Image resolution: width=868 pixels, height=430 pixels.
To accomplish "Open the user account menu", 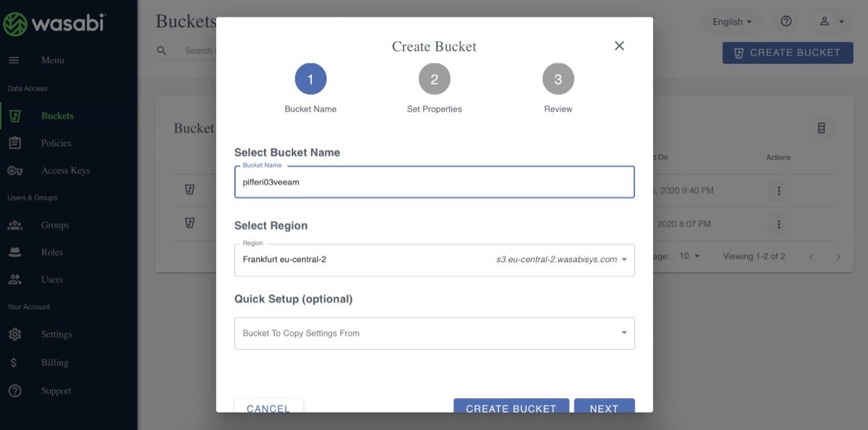I will coord(831,22).
